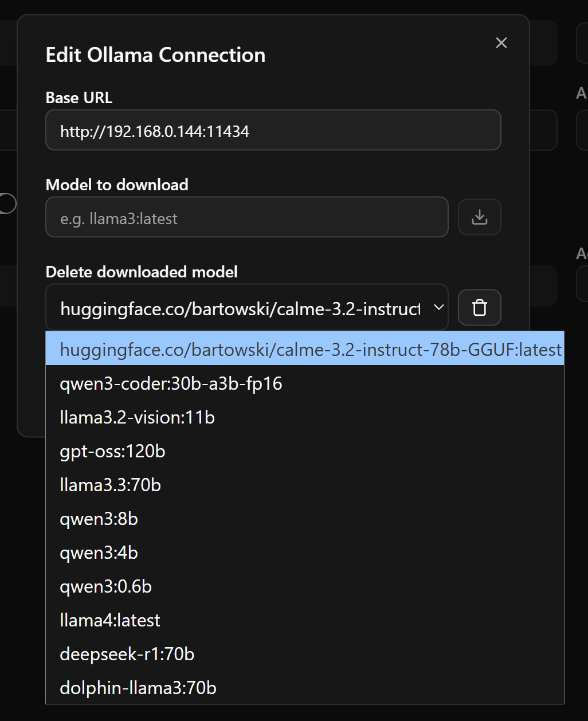Click the Model to download text field
This screenshot has height=721, width=588.
coord(246,217)
